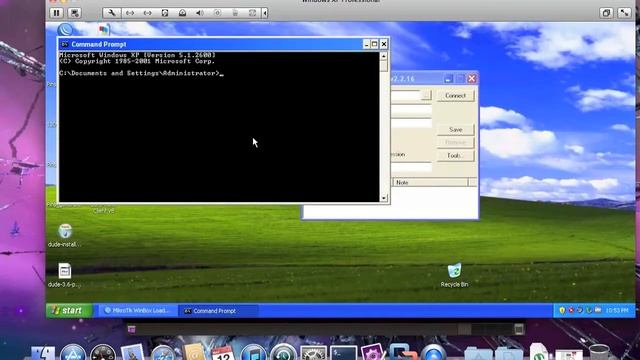Switch to Command Prompt taskbar button

coord(218,311)
